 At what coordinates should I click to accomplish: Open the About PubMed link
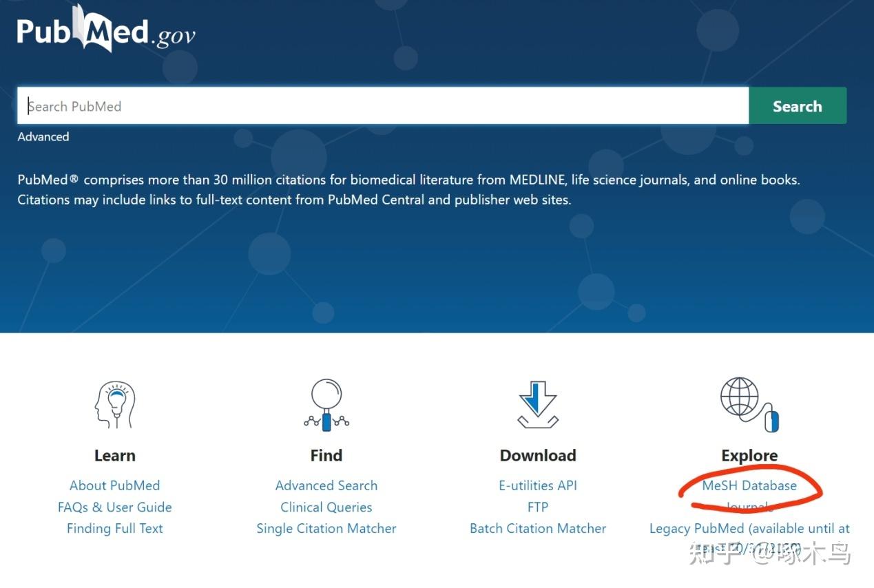pos(115,485)
